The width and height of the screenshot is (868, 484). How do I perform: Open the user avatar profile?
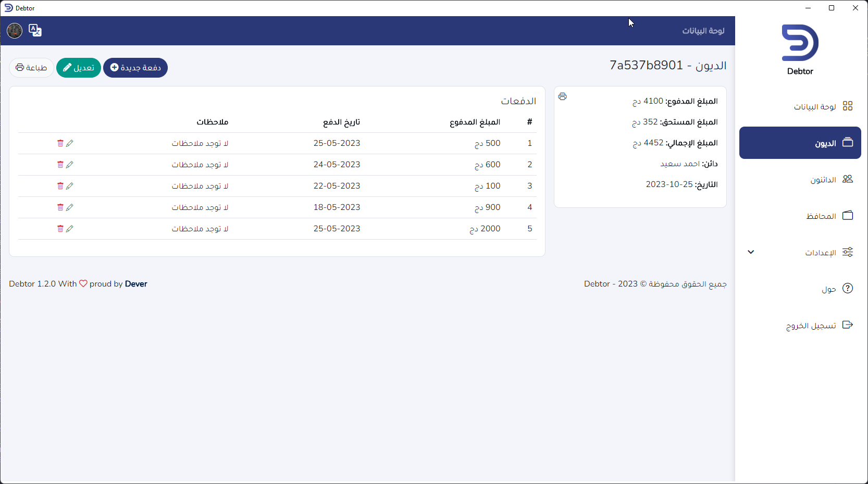point(15,31)
